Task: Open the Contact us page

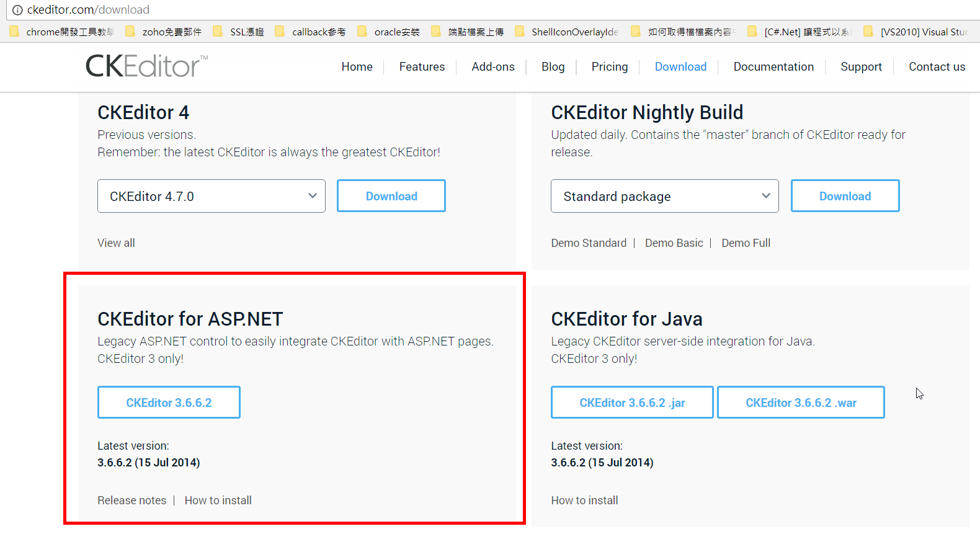Action: (x=937, y=66)
